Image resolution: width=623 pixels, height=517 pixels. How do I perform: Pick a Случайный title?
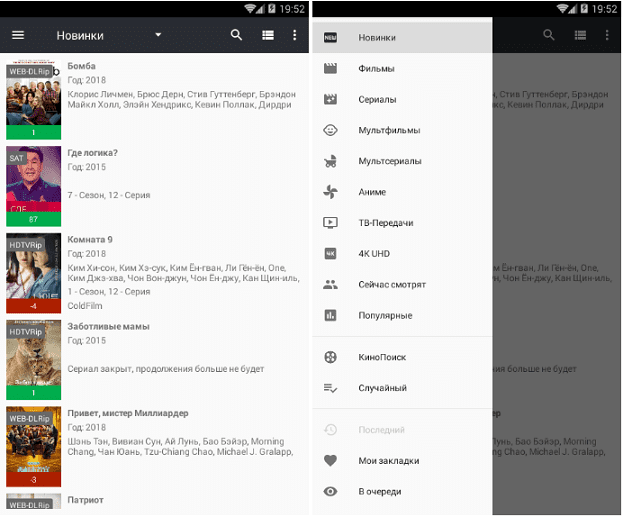tap(382, 388)
